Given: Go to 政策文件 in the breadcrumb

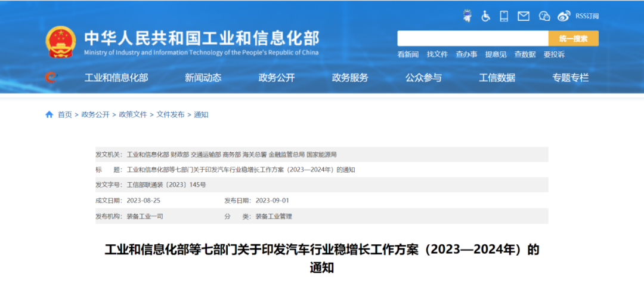Looking at the screenshot, I should (x=132, y=115).
